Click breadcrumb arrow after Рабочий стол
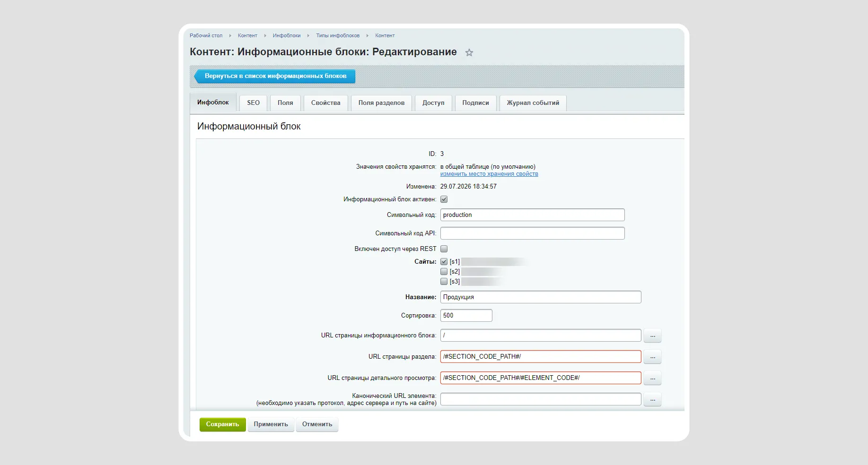The image size is (868, 465). [230, 35]
